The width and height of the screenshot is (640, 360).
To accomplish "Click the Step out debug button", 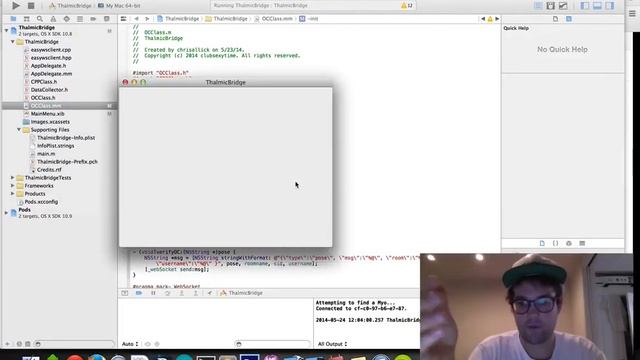I will (196, 293).
